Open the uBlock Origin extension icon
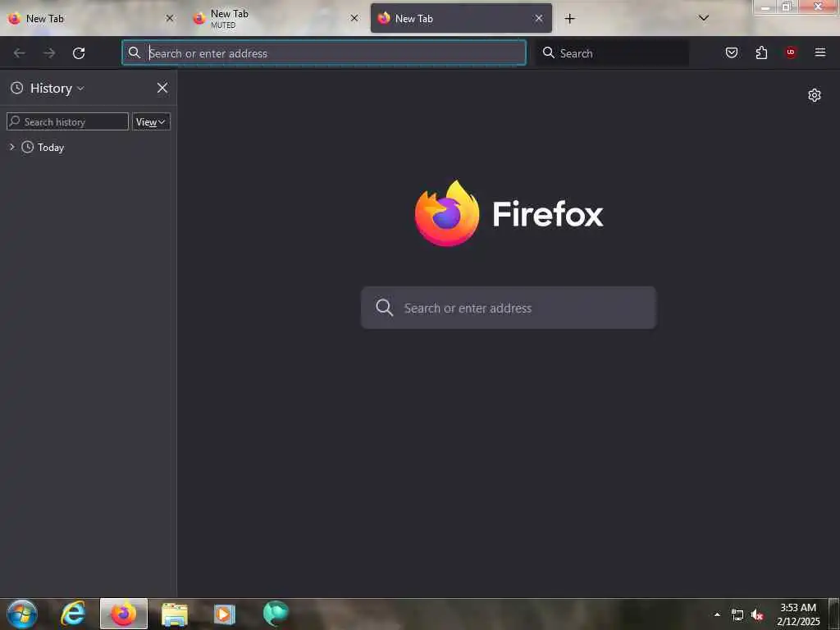This screenshot has height=630, width=840. (x=791, y=52)
